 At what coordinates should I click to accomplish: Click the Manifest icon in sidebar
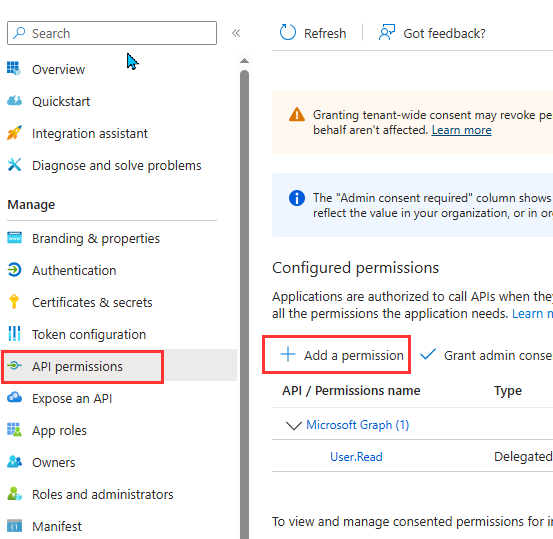point(14,526)
